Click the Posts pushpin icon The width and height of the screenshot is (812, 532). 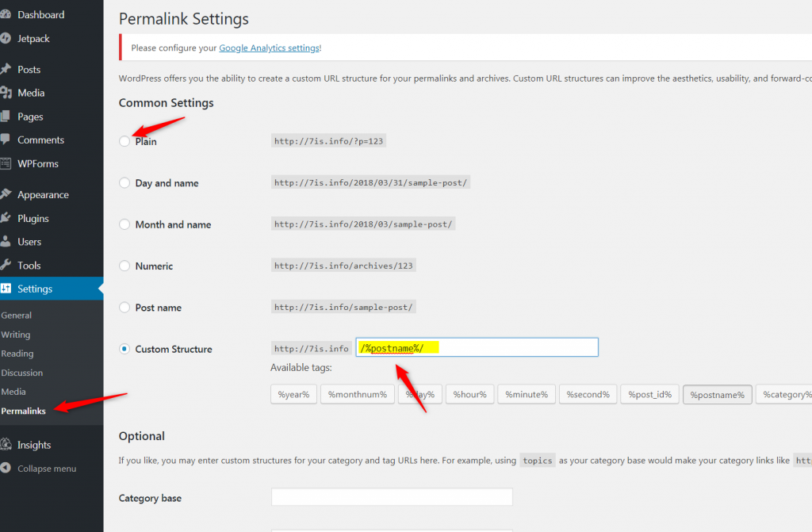[6, 70]
